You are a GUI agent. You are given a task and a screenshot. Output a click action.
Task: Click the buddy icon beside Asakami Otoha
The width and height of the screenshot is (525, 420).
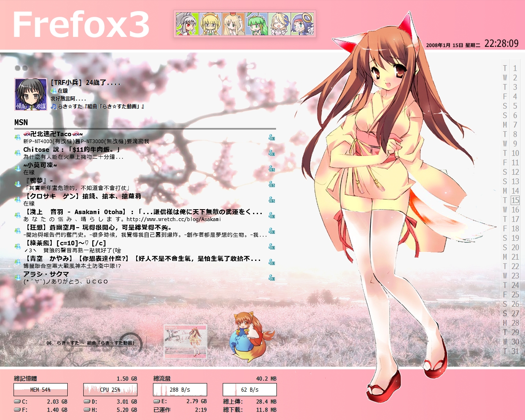tap(18, 215)
